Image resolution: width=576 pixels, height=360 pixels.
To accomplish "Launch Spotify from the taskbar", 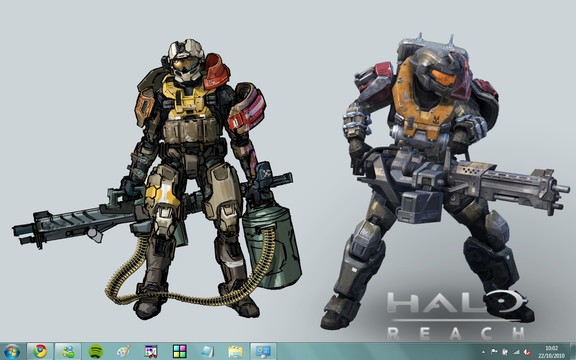I will click(96, 352).
